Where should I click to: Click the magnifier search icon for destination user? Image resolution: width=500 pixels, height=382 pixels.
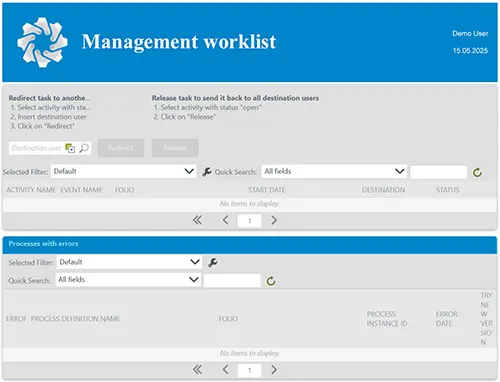84,148
